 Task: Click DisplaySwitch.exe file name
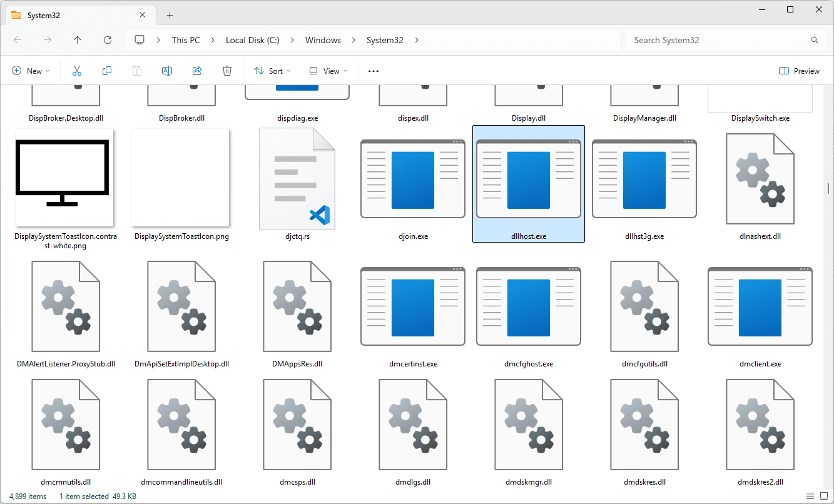pos(760,118)
